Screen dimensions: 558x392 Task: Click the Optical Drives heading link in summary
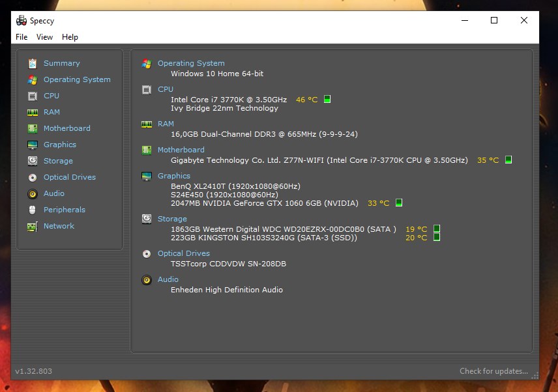(184, 253)
